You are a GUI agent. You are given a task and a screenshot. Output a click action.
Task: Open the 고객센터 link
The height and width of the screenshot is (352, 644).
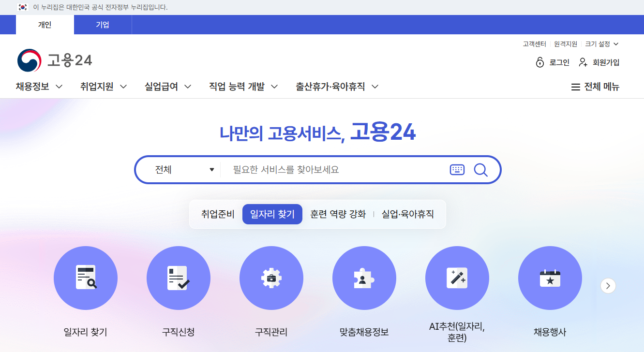coord(534,44)
